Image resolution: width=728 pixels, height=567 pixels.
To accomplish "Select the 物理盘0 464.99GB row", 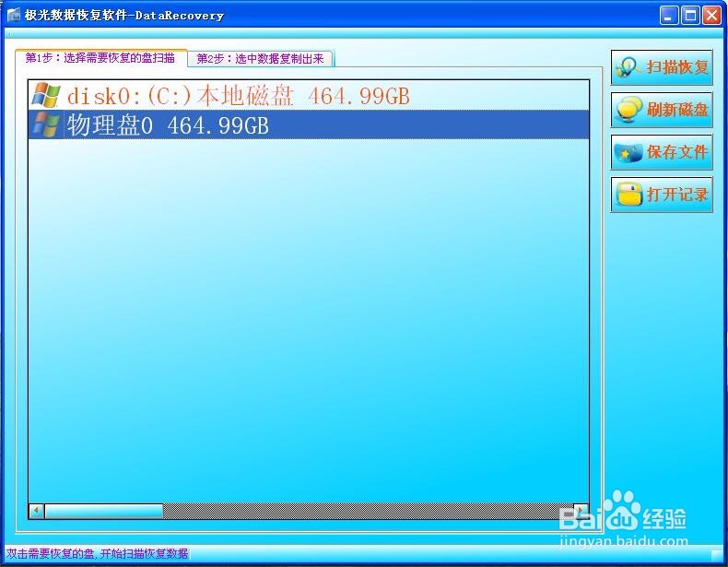I will tap(309, 124).
